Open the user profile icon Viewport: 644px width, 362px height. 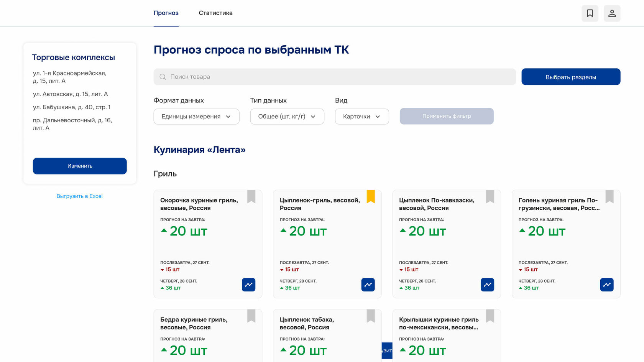pyautogui.click(x=612, y=13)
